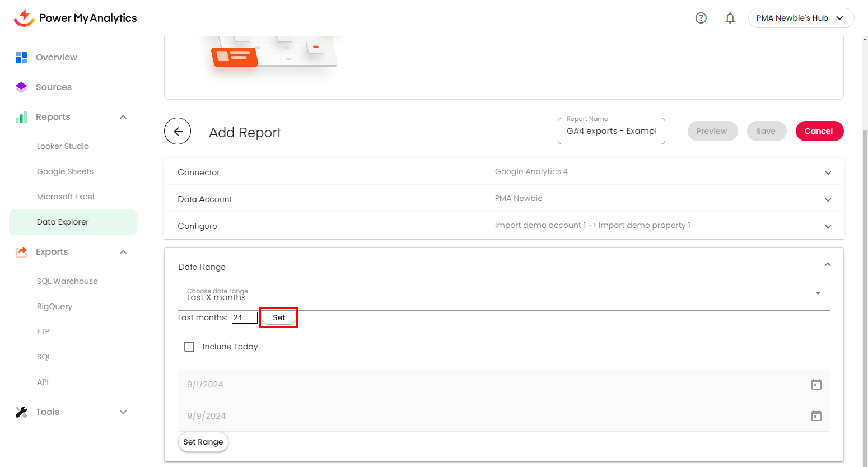Viewport: 868px width, 467px height.
Task: Expand the Connector row
Action: (x=828, y=173)
